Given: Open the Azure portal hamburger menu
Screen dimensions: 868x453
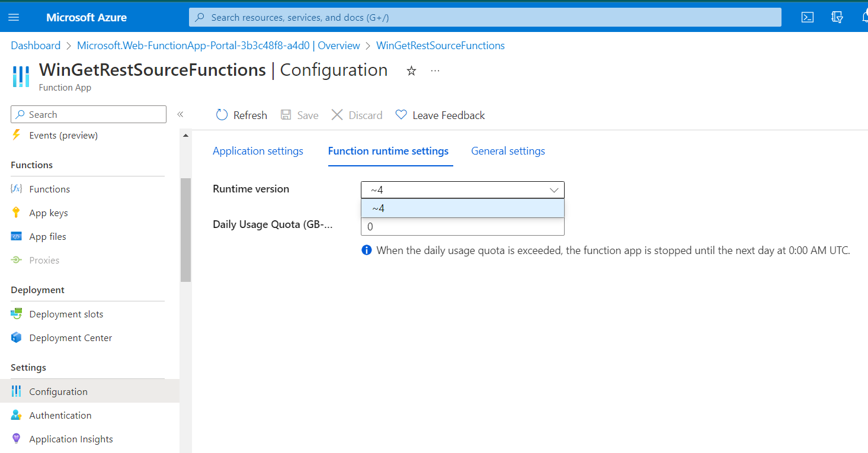Looking at the screenshot, I should pyautogui.click(x=14, y=17).
